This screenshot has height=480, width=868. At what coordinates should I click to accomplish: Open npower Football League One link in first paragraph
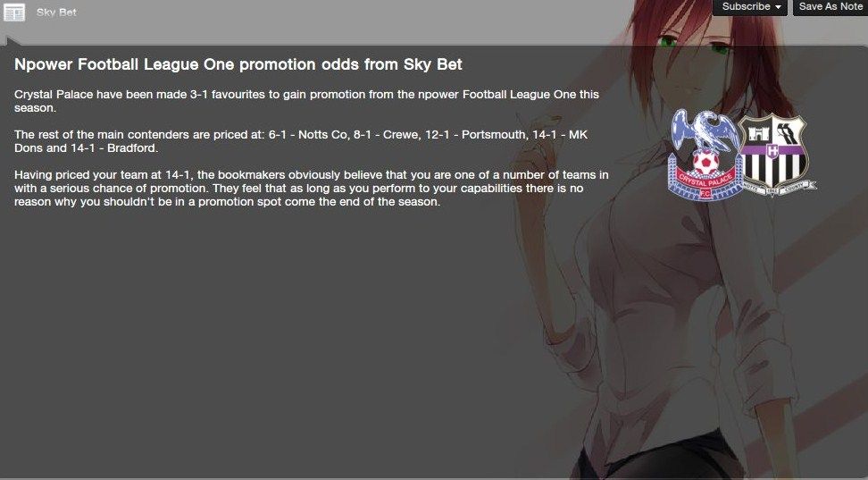point(497,94)
